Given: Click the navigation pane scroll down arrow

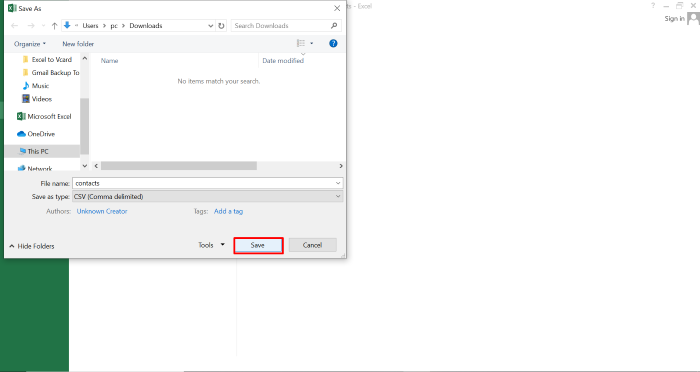Looking at the screenshot, I should tap(85, 165).
